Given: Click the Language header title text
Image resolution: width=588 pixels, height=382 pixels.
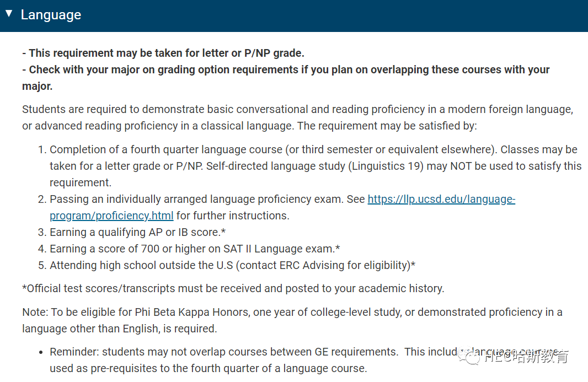Looking at the screenshot, I should pos(51,15).
